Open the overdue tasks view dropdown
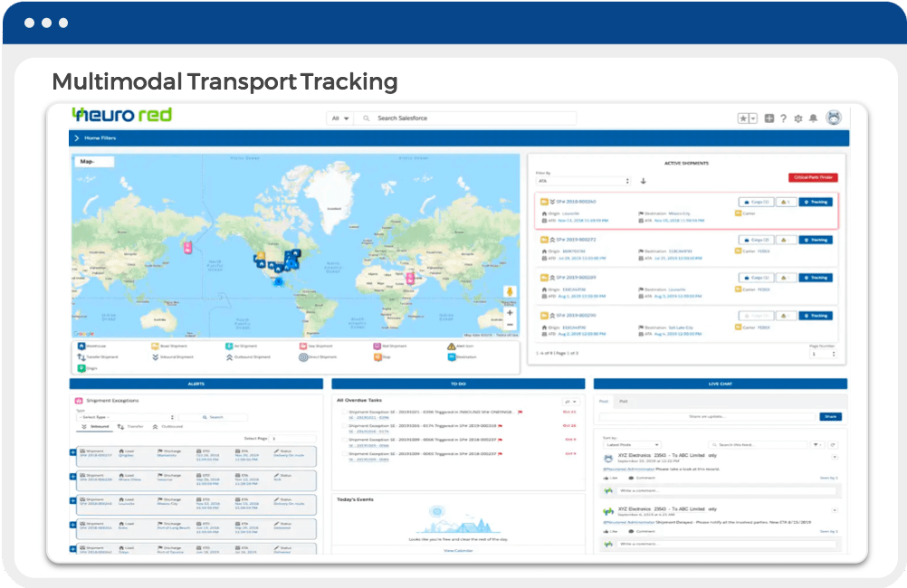Screen dimensions: 907x588 (x=571, y=402)
